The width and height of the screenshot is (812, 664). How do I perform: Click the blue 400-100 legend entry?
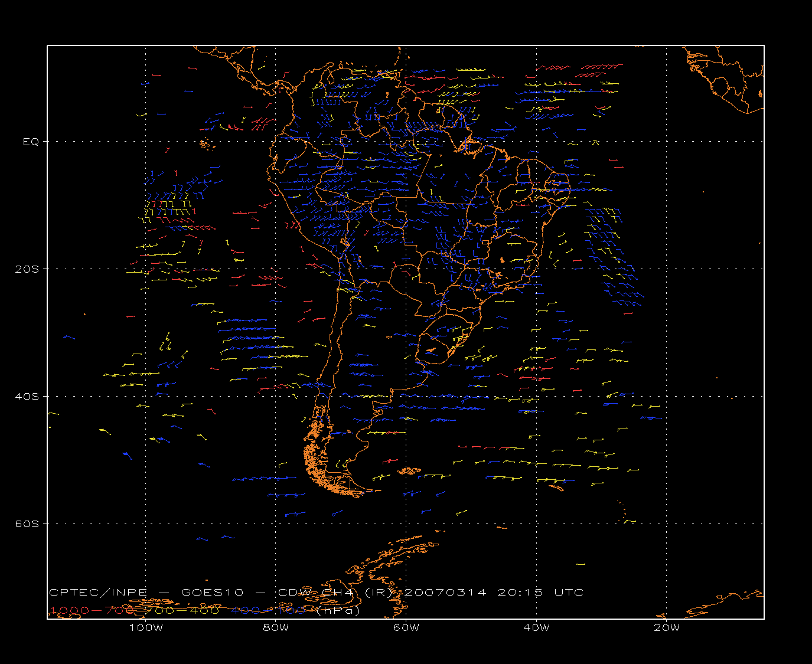(x=269, y=610)
